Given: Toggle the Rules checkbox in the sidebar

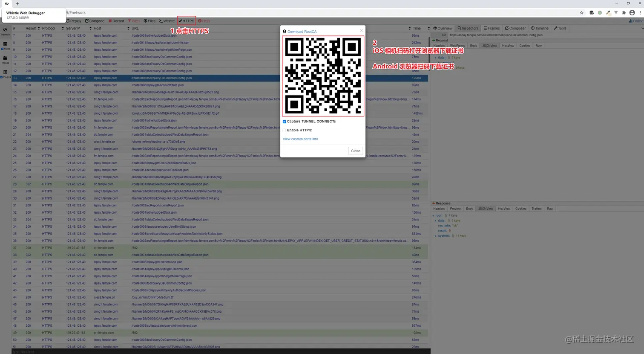Looking at the screenshot, I should click(x=2, y=49).
